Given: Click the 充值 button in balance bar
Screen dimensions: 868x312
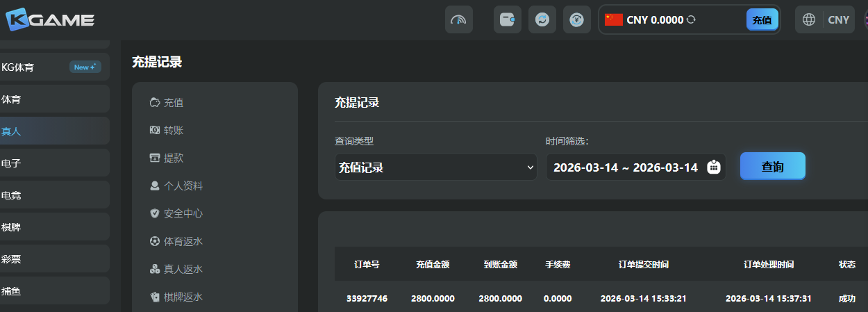Looking at the screenshot, I should 762,20.
